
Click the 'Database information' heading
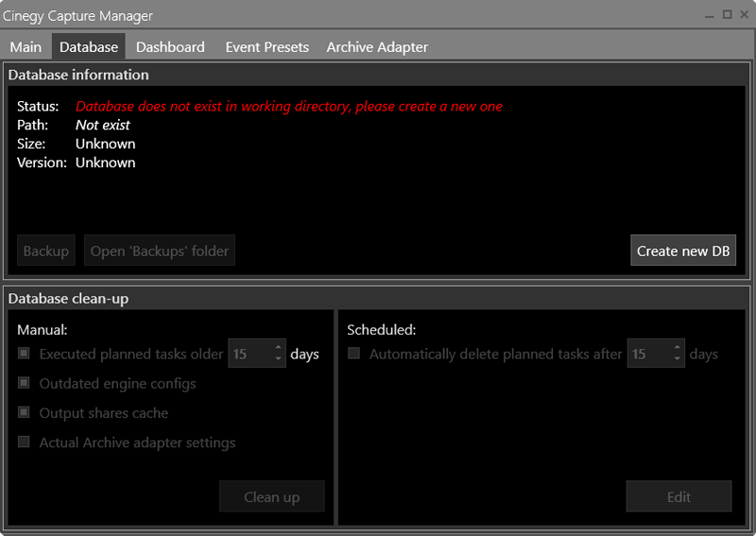click(78, 75)
